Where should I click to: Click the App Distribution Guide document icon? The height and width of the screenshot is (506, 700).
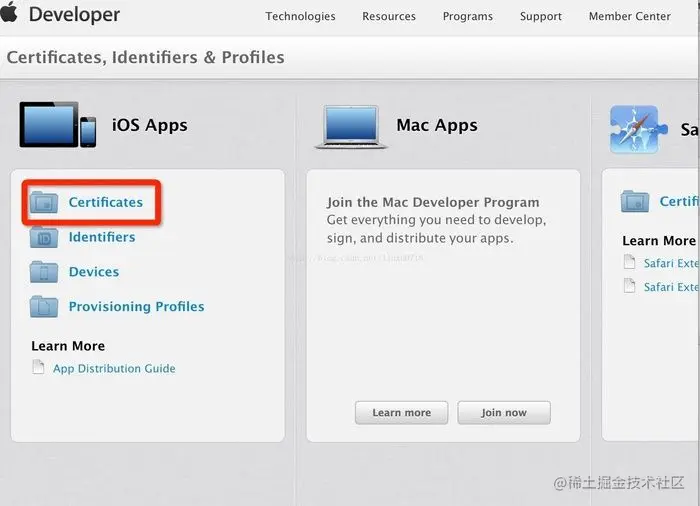[x=38, y=367]
